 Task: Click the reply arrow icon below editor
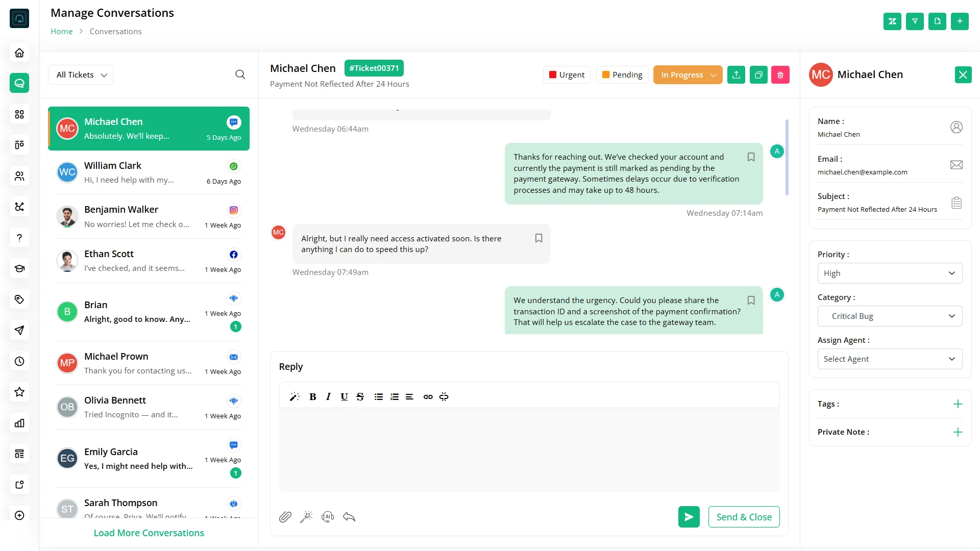coord(349,517)
